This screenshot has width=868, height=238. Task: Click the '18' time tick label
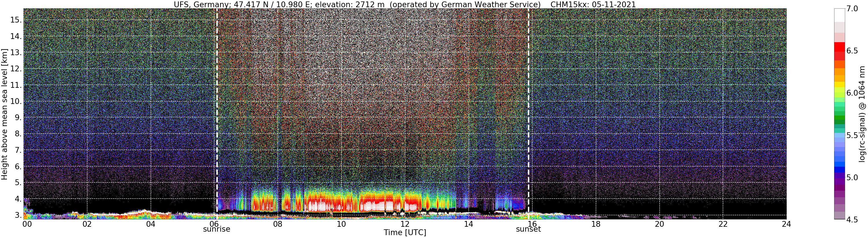(x=596, y=224)
